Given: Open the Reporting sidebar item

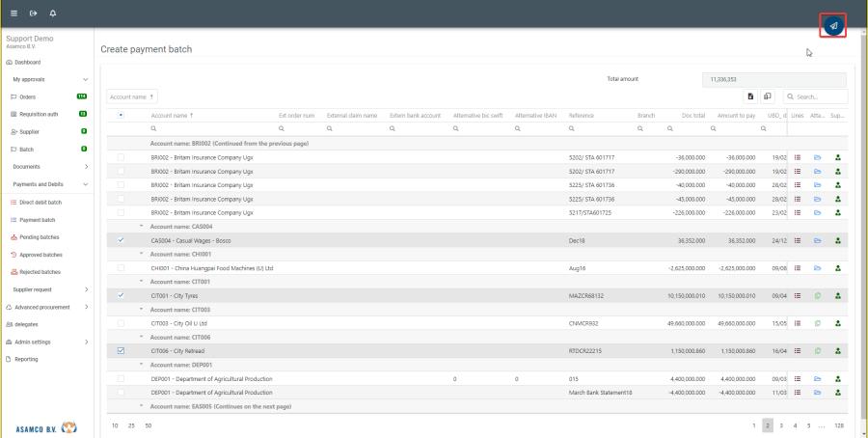Looking at the screenshot, I should pos(26,359).
